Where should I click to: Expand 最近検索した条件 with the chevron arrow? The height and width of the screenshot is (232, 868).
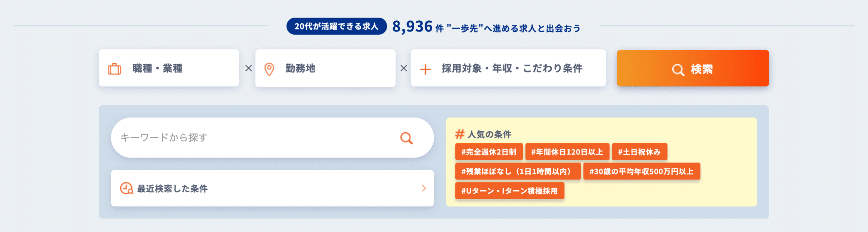point(424,188)
